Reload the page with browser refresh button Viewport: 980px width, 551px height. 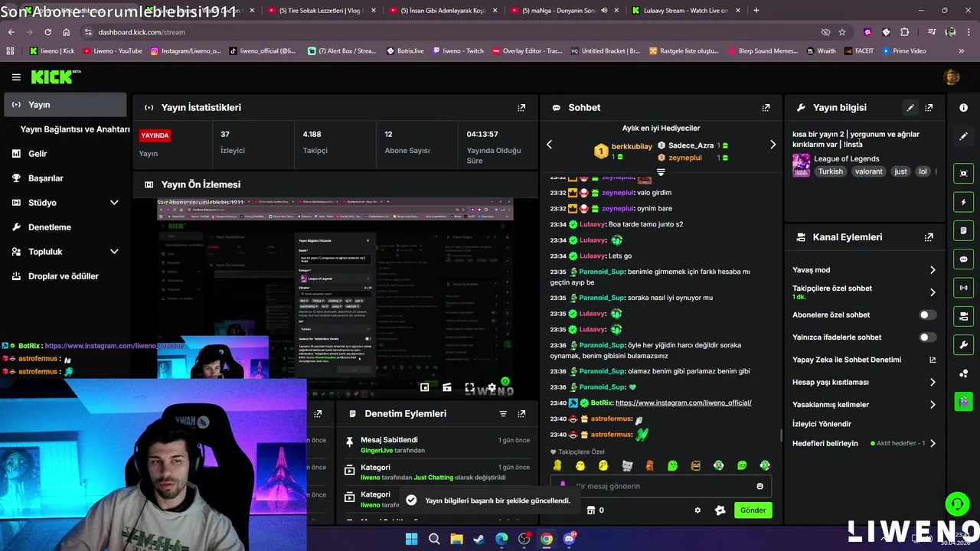[x=47, y=32]
